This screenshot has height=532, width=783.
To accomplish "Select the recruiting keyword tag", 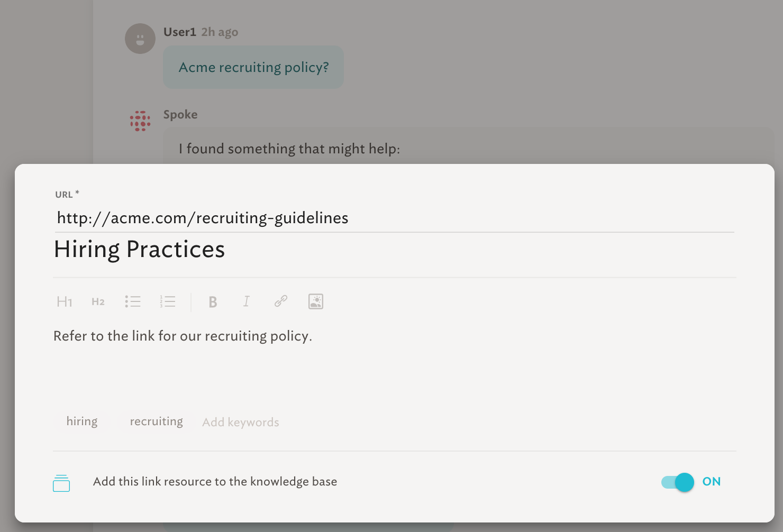I will pyautogui.click(x=157, y=421).
